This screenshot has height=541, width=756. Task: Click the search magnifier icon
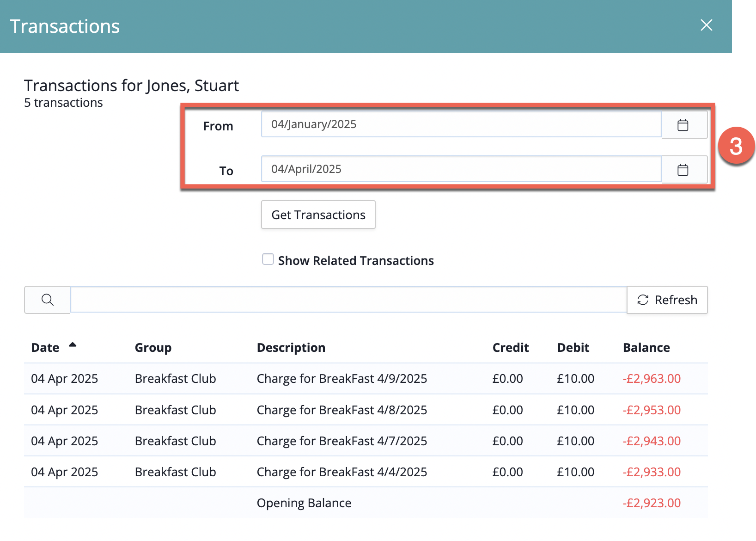click(x=48, y=300)
